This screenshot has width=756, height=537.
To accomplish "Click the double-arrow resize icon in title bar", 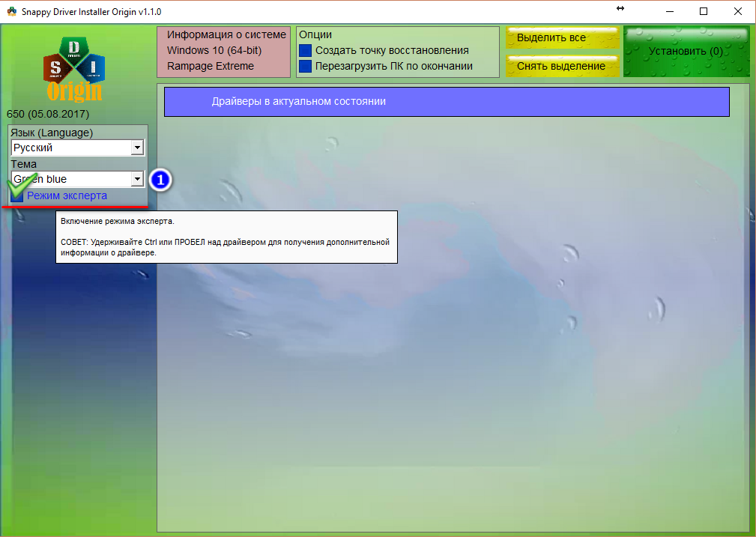I will click(x=620, y=8).
